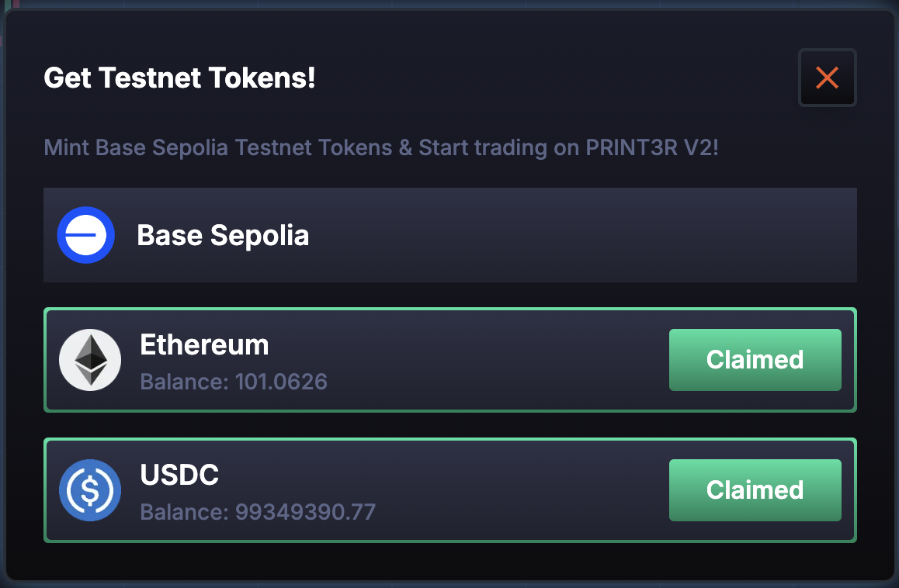Click PRINT3R V2! in the subtitle
The image size is (899, 588).
(x=652, y=148)
